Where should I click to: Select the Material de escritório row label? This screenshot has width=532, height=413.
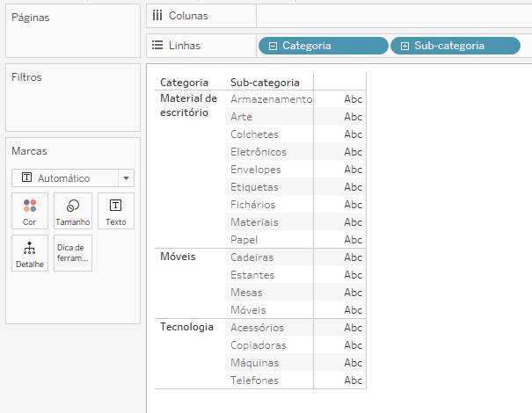point(188,105)
